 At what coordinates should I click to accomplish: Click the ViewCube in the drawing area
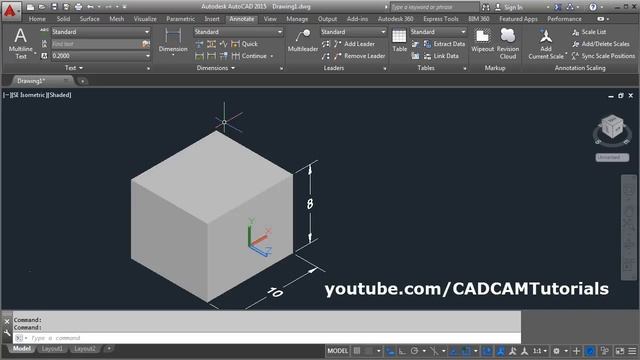[x=612, y=127]
